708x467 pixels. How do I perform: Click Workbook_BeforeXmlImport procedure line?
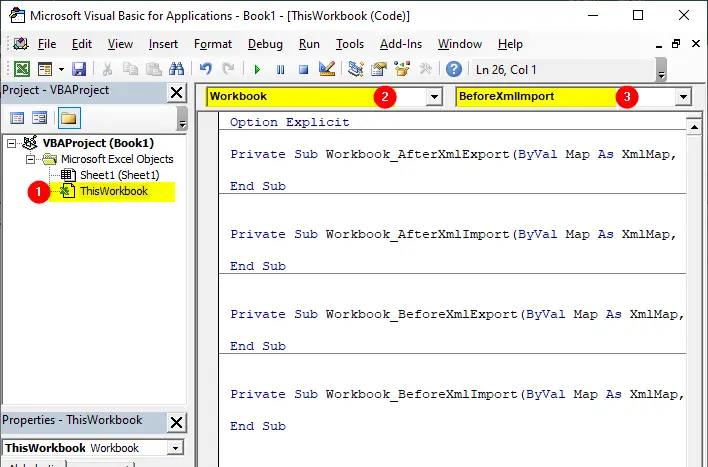(457, 394)
